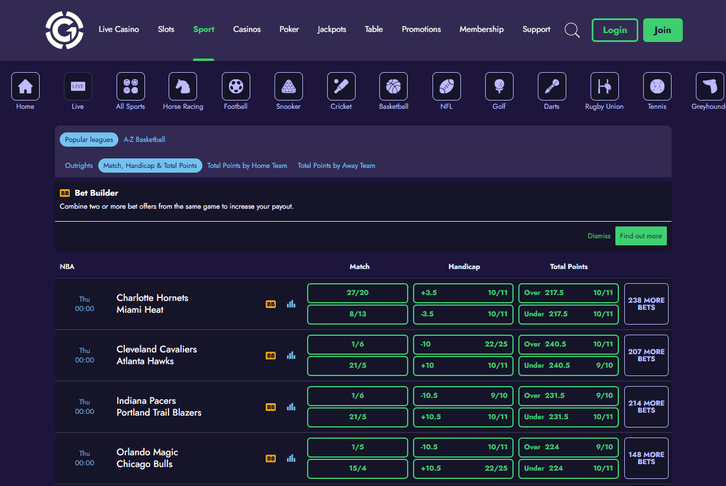Select the Snooker sport icon
This screenshot has width=726, height=486.
(x=288, y=87)
